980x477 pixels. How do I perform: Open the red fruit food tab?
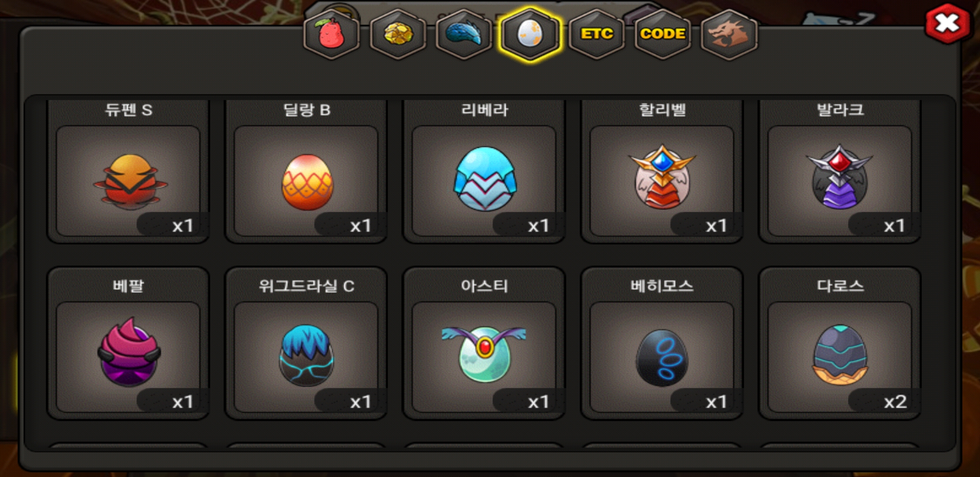(332, 34)
